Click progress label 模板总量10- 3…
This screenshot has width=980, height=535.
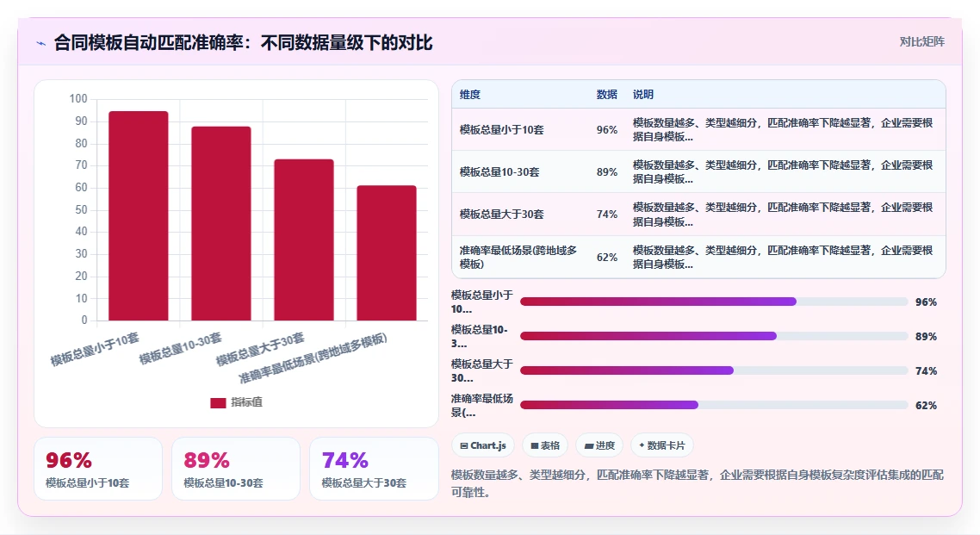pos(480,336)
